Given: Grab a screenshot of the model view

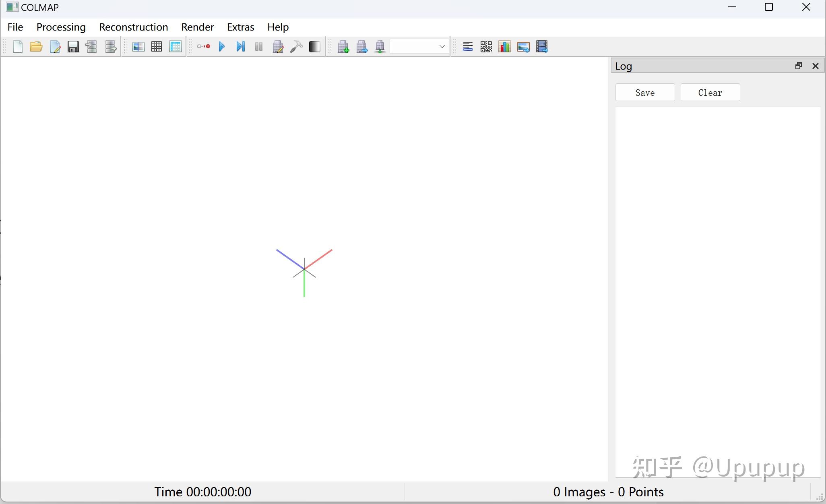Looking at the screenshot, I should pos(524,47).
